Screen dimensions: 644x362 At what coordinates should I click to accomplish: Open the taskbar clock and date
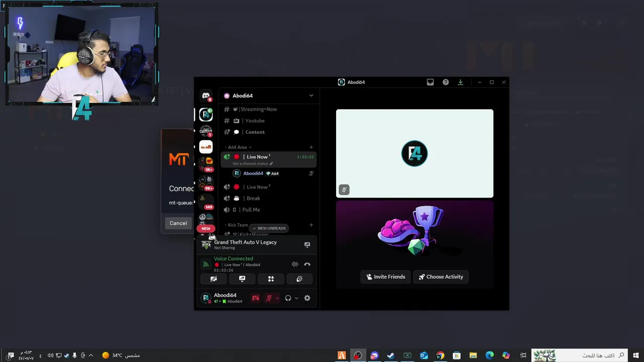click(x=26, y=355)
